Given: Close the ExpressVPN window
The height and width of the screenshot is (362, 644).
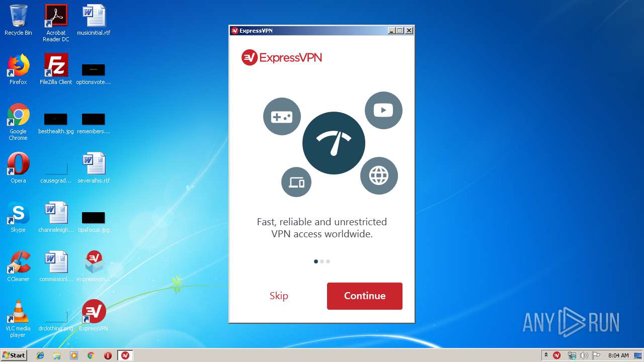Looking at the screenshot, I should [x=409, y=31].
